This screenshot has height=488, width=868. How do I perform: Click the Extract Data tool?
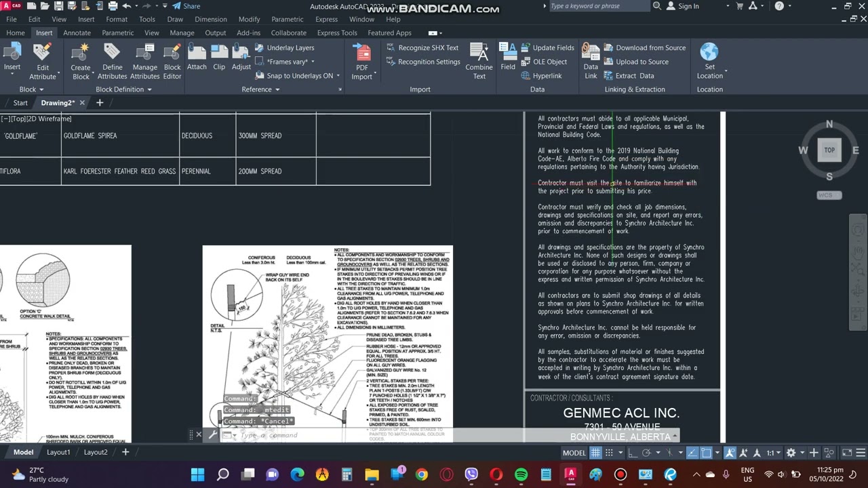(629, 76)
